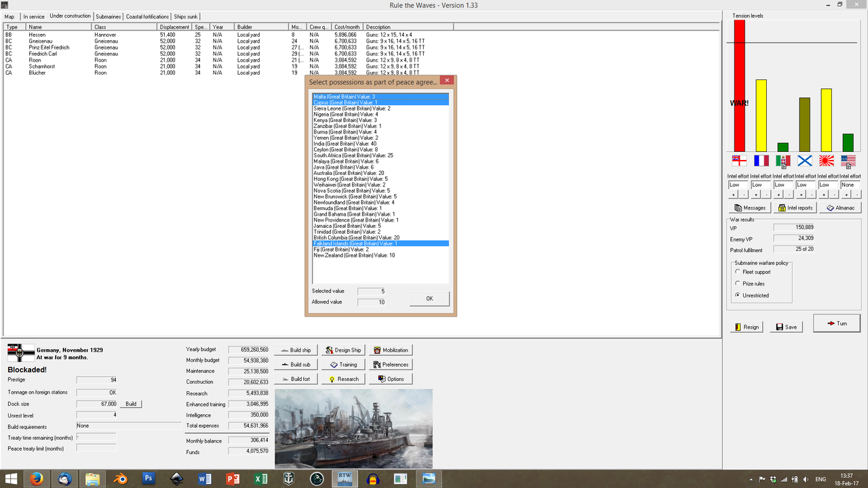Open the Messages list
This screenshot has height=488, width=868.
click(x=749, y=207)
